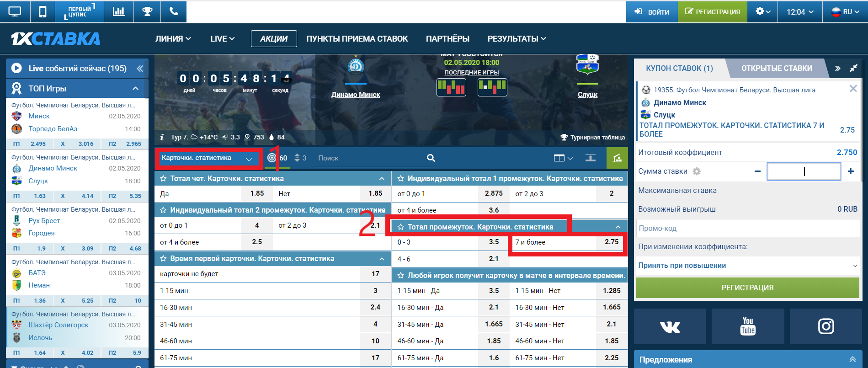Open the column layout dropdown

[x=563, y=158]
